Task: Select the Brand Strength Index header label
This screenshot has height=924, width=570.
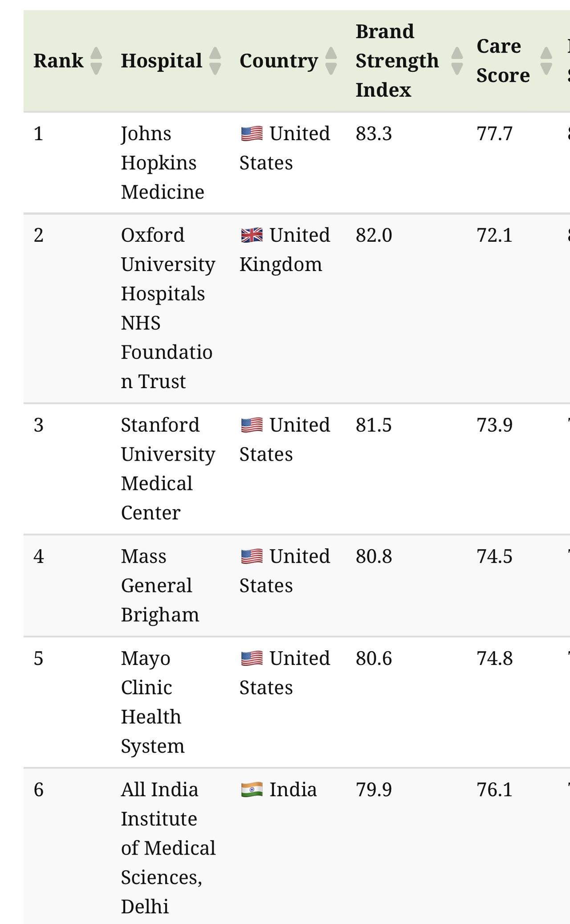Action: pos(397,61)
